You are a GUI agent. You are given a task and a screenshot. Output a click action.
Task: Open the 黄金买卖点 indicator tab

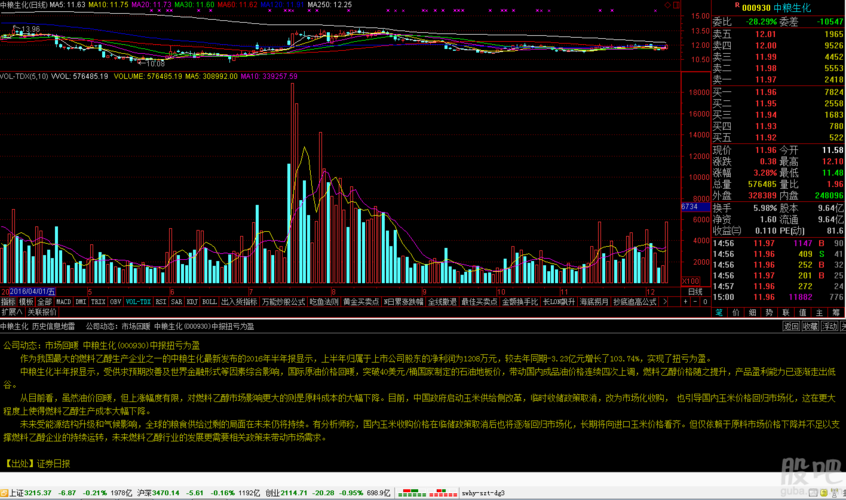[361, 302]
